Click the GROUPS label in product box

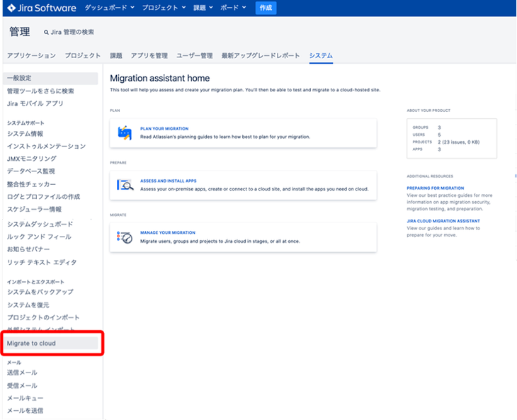(x=420, y=127)
